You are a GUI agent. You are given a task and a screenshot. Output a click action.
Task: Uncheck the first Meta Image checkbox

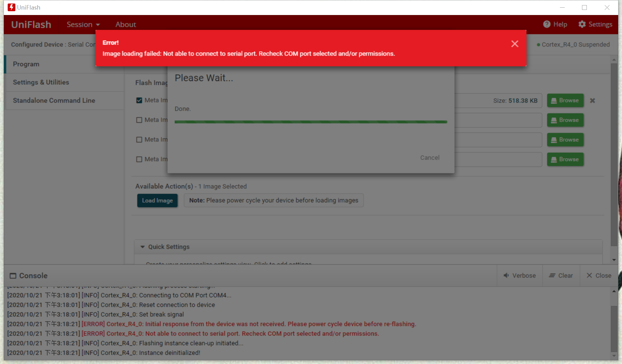(x=139, y=100)
